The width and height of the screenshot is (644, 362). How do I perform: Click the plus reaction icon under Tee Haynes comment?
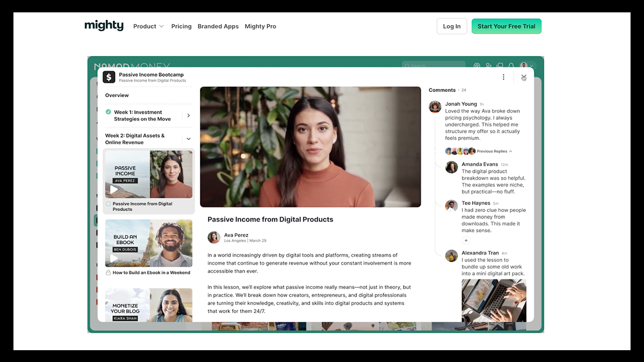[x=466, y=241]
